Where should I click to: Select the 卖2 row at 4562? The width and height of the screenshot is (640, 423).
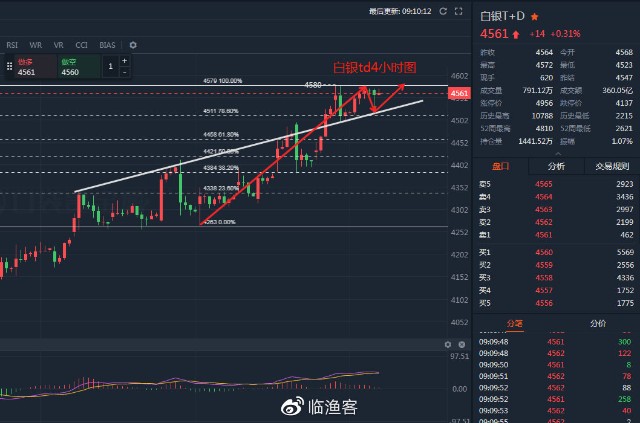click(x=556, y=222)
